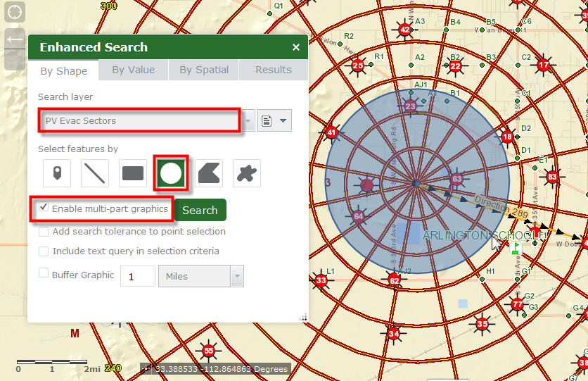
Task: Click the back arrow map button
Action: [x=15, y=39]
